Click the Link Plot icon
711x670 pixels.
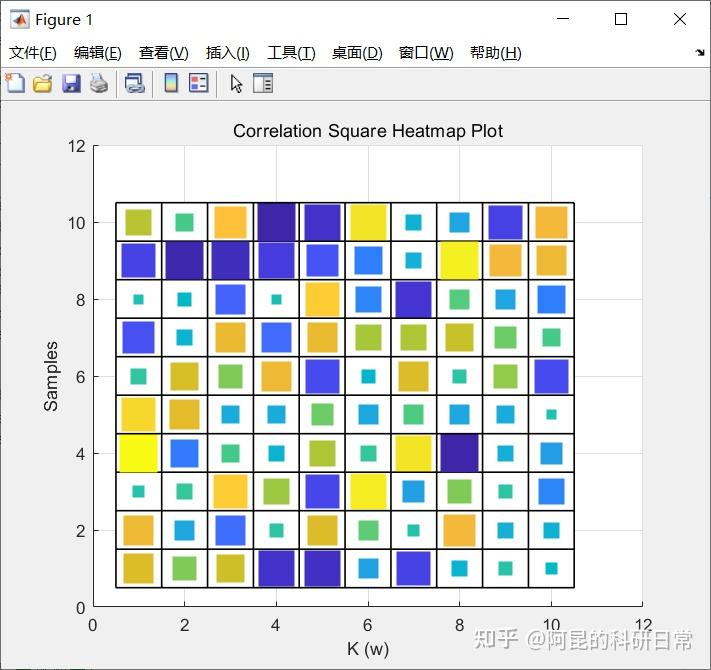click(x=134, y=83)
